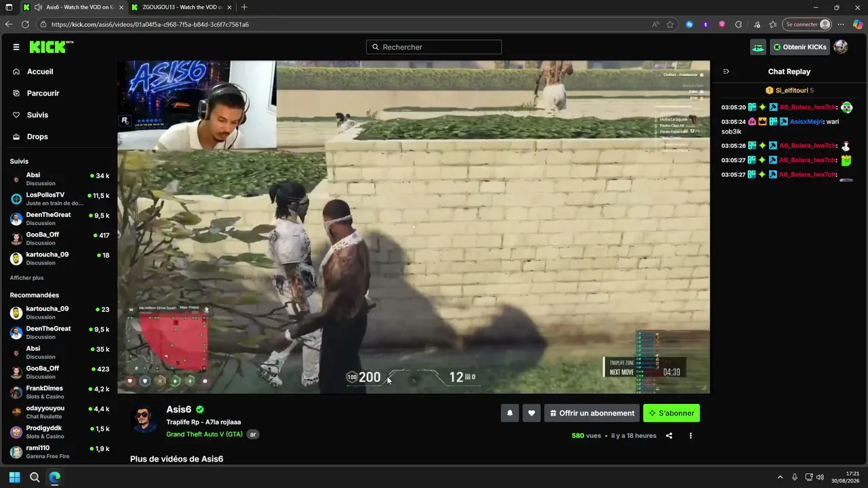Click the kick.com address bar URL
This screenshot has height=488, width=868.
pos(150,24)
